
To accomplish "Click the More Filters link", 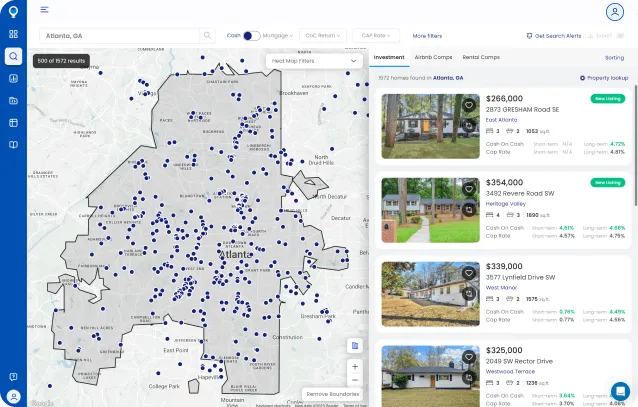I will (x=427, y=35).
